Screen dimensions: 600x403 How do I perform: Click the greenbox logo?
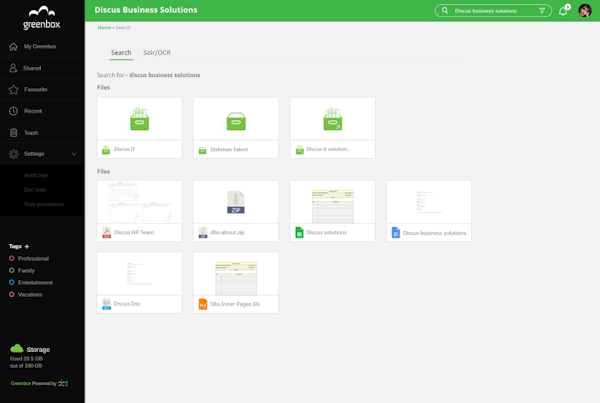41,18
